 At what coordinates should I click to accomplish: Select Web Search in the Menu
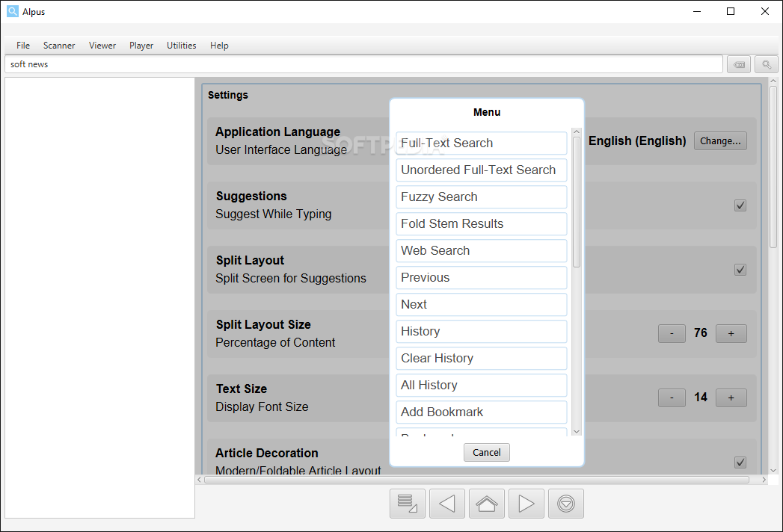pyautogui.click(x=482, y=251)
